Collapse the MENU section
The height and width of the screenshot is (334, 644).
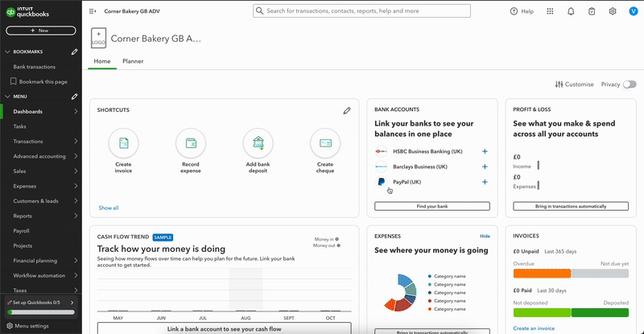[7, 97]
